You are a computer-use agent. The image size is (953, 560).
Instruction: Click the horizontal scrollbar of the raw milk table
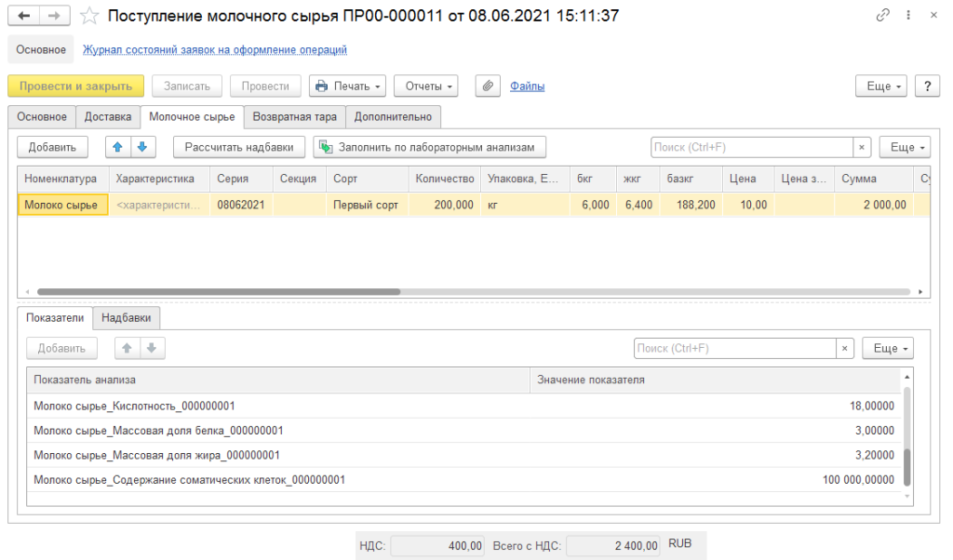coord(214,291)
